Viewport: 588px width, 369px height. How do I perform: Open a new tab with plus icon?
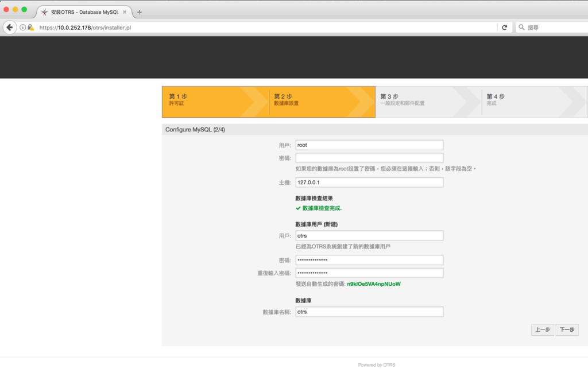140,12
